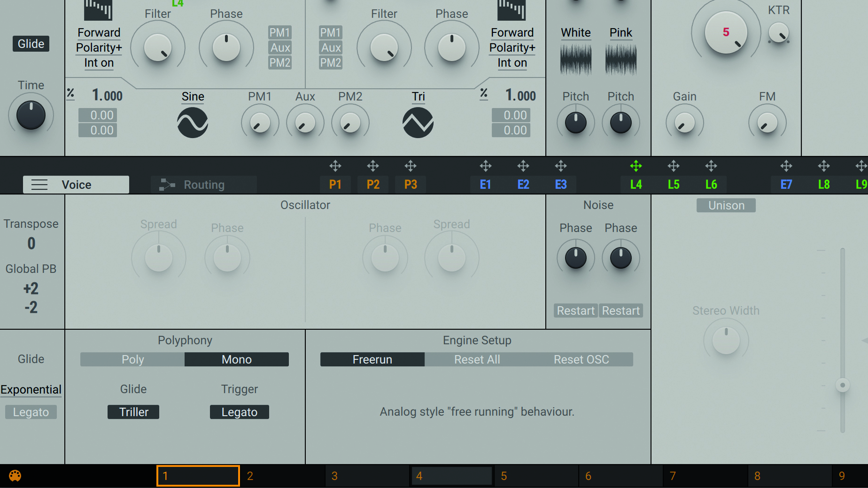Grab the modulation drag handle above E3

point(561,166)
